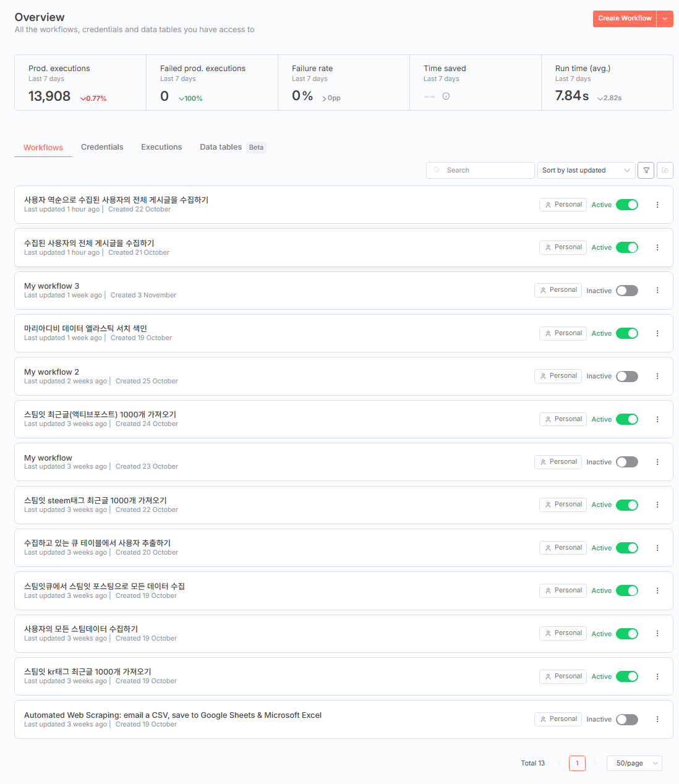The width and height of the screenshot is (679, 784).
Task: Toggle 수집하고 있는 큐 테이블에서 사용자 추출하기 switch
Action: 627,548
